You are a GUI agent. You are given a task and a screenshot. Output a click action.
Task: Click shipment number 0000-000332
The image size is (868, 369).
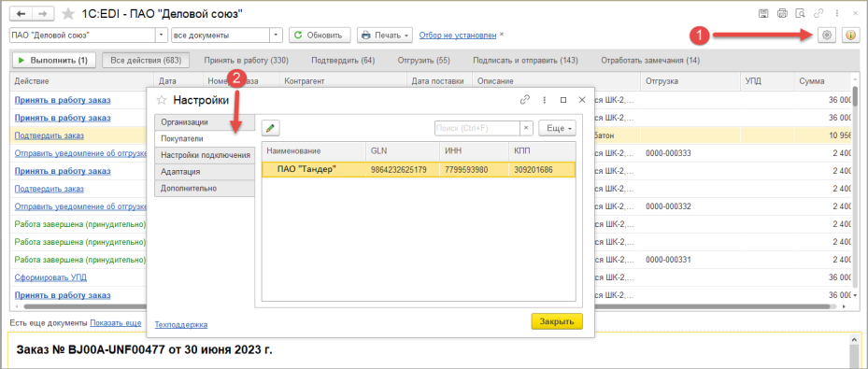tap(668, 206)
